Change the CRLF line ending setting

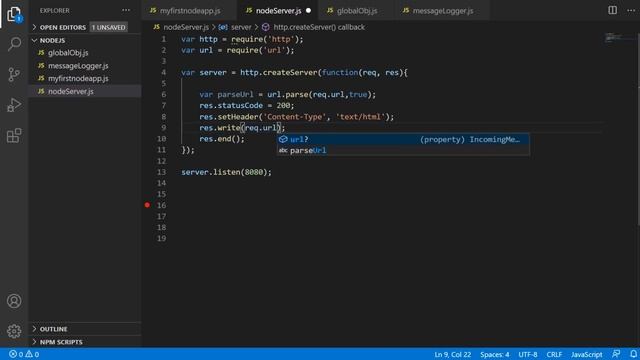point(554,354)
